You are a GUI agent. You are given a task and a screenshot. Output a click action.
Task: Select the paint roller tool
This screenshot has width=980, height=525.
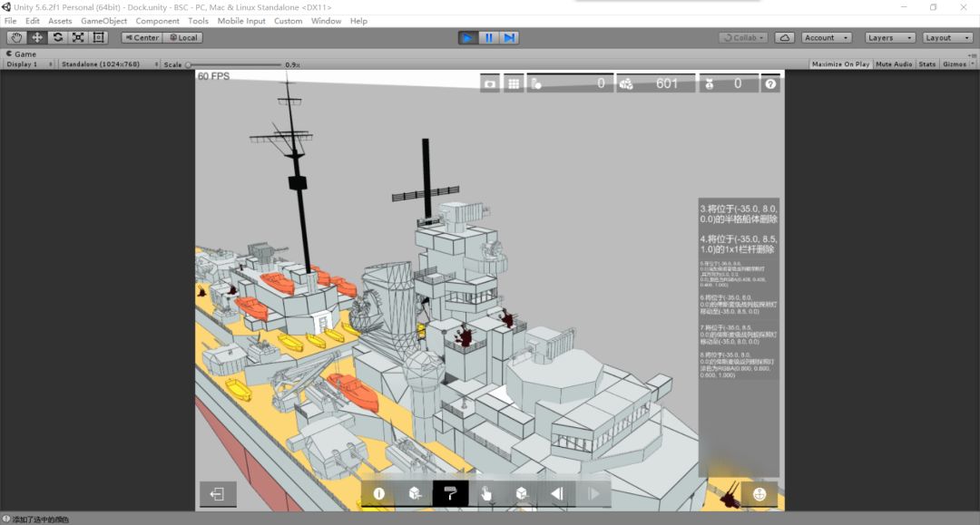point(450,493)
